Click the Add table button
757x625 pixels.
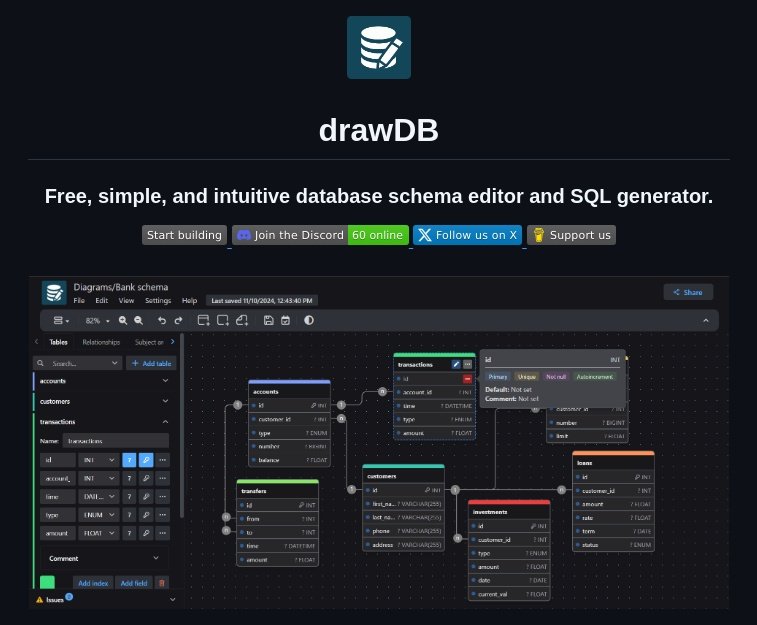pos(151,363)
